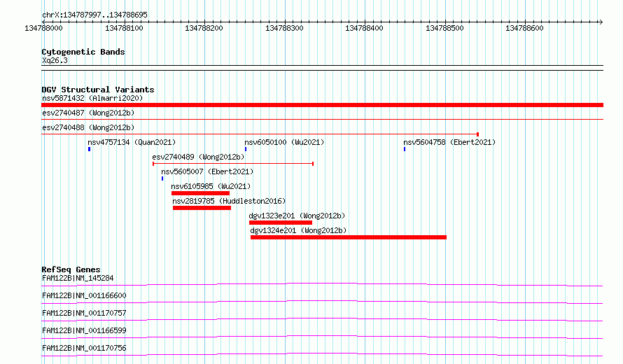Open gene FAM122B|NM_001170757 label
Viewport: 623px width, 364px height.
(84, 313)
